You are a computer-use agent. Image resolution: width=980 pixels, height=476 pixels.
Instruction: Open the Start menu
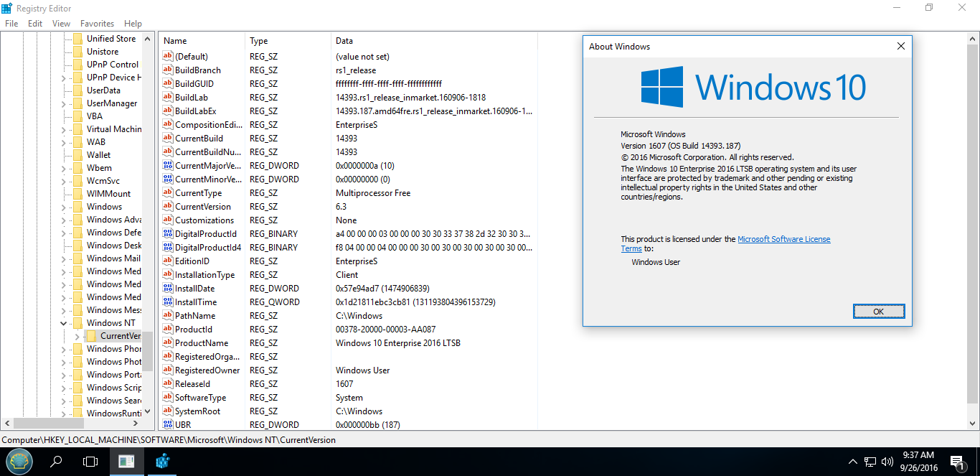tap(19, 462)
